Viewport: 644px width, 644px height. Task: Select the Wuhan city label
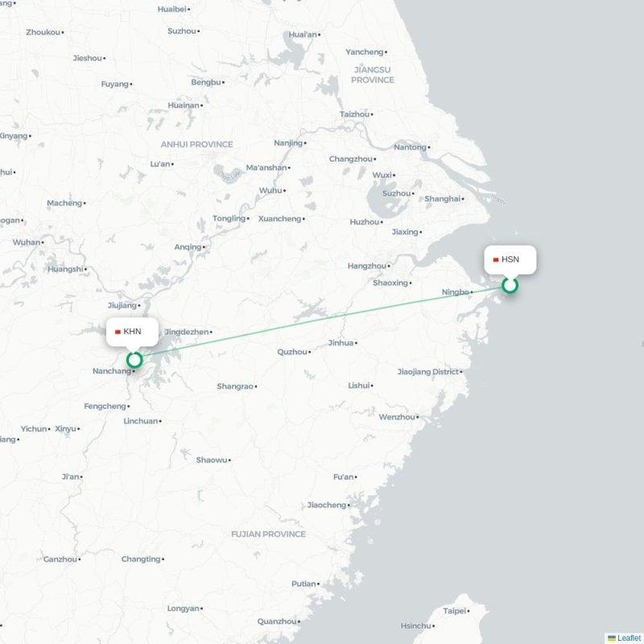coord(27,242)
